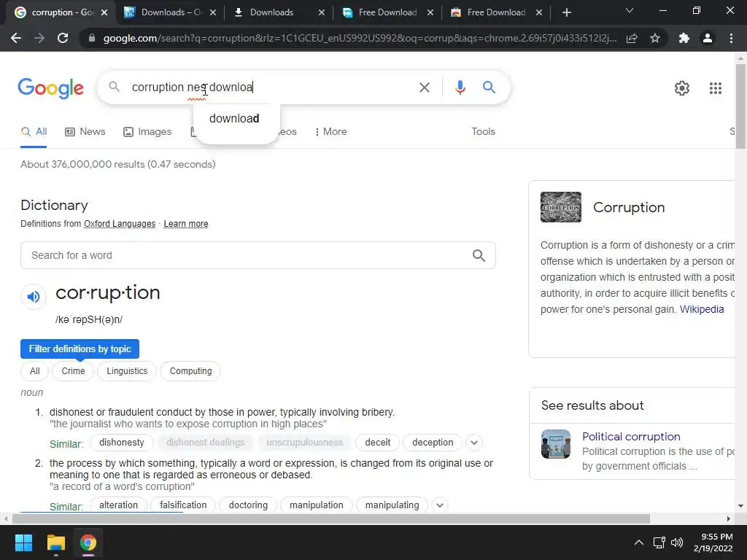The width and height of the screenshot is (747, 560).
Task: Click the taskbar clock and date
Action: click(x=713, y=542)
